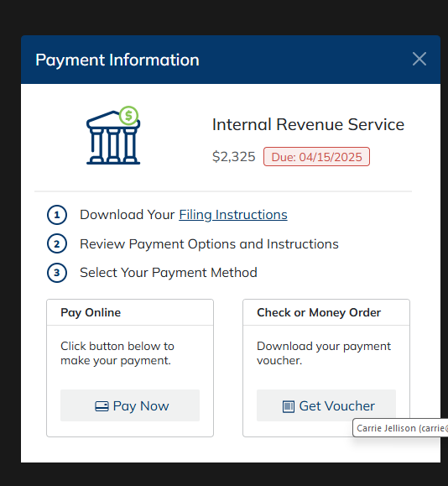Viewport: 448px width, 486px height.
Task: Click the green dollar coin icon
Action: [128, 116]
